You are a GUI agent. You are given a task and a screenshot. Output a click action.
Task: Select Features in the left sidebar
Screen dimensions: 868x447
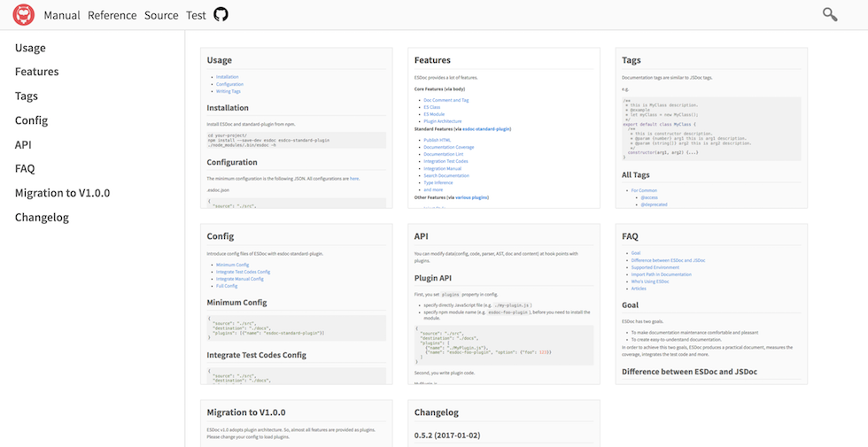pyautogui.click(x=36, y=72)
